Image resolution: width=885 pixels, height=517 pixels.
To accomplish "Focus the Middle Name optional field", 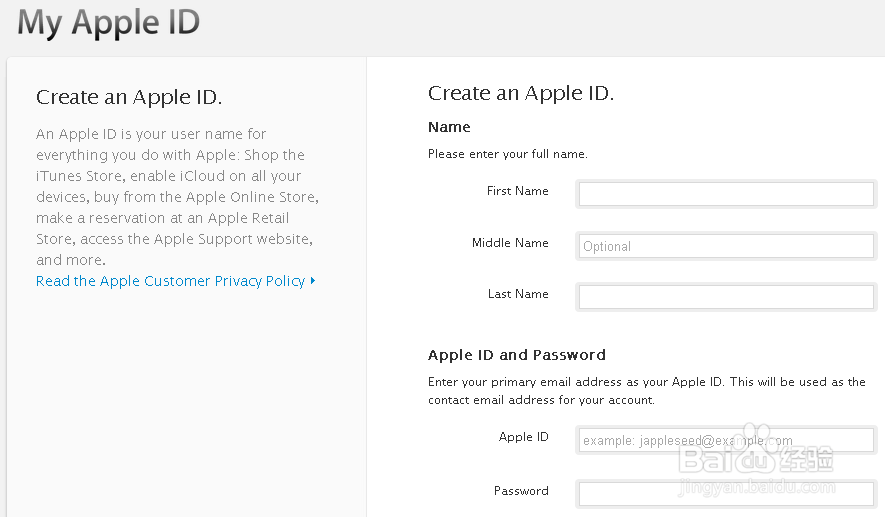I will 726,246.
